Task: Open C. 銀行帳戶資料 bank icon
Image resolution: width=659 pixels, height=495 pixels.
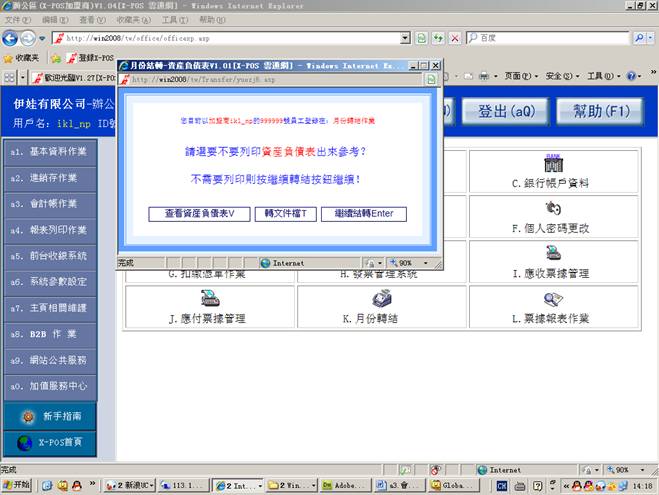Action: coord(551,163)
